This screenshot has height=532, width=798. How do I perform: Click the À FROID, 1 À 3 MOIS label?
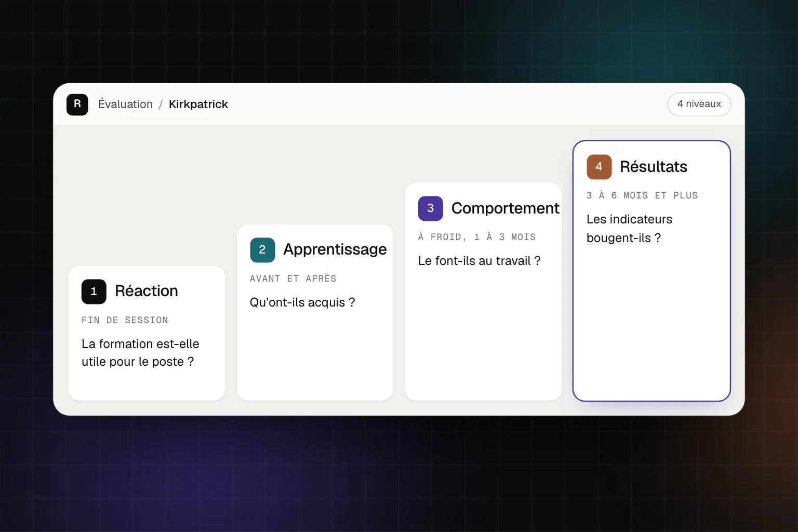pos(477,237)
